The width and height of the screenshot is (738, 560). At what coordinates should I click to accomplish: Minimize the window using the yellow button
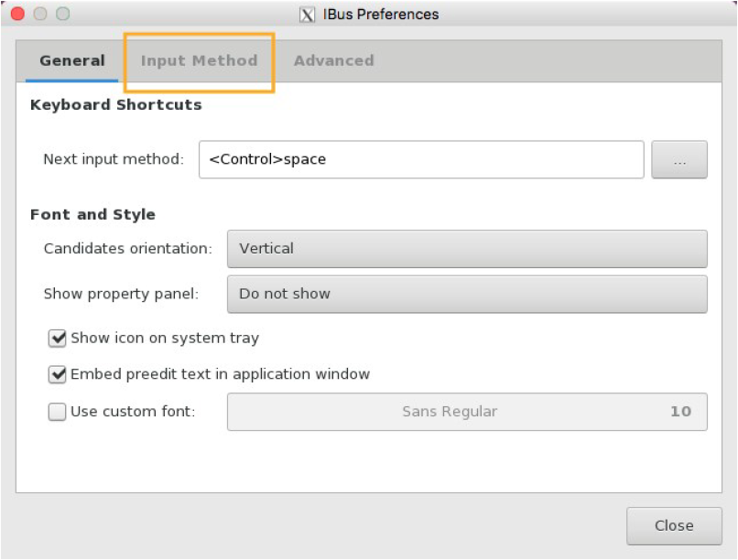39,15
